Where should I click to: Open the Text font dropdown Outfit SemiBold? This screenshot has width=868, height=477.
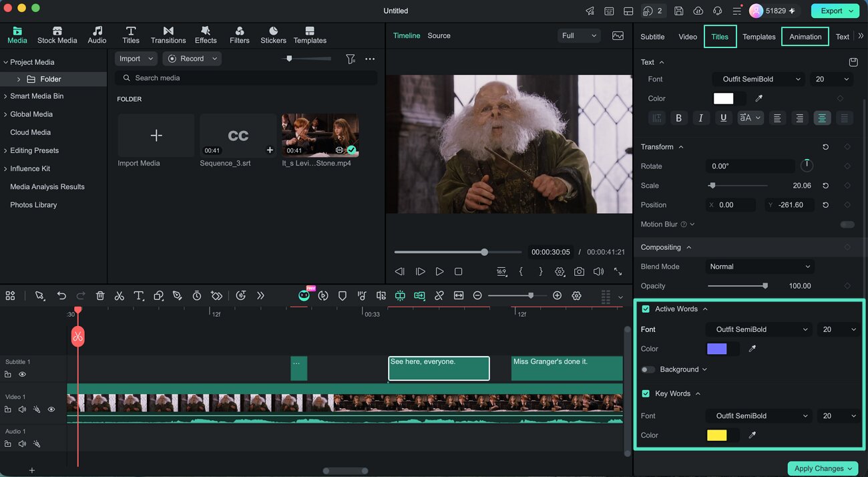758,79
